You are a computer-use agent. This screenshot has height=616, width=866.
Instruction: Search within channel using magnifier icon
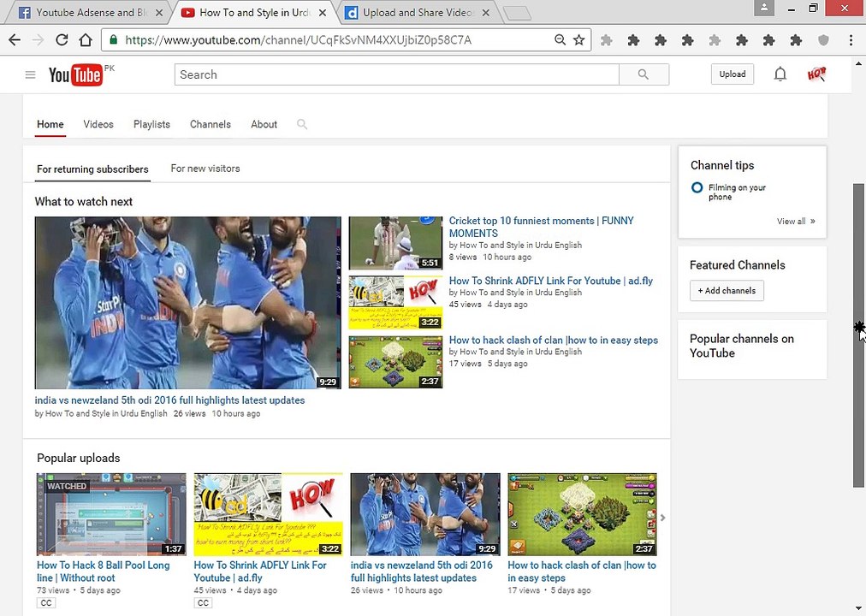[x=301, y=124]
